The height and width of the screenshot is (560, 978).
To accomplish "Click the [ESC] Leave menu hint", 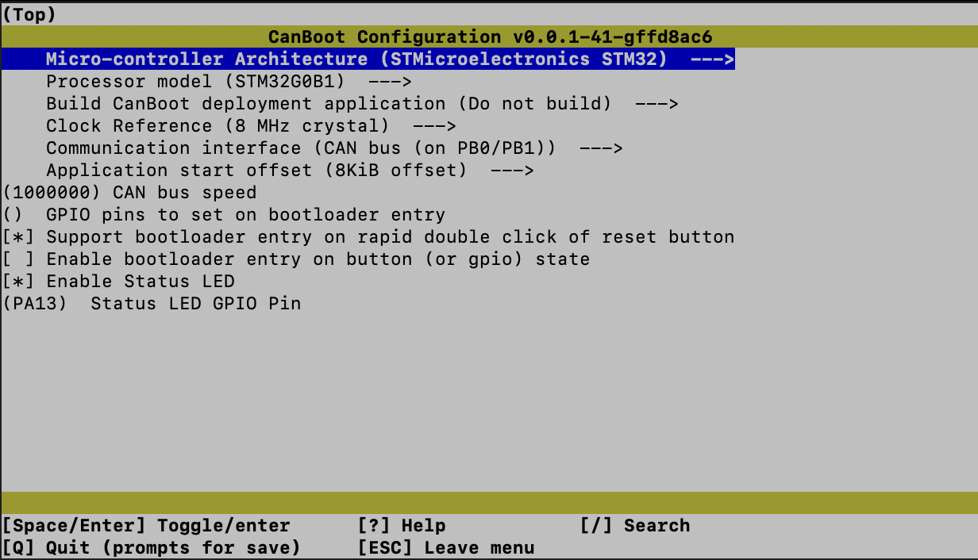I will (445, 548).
